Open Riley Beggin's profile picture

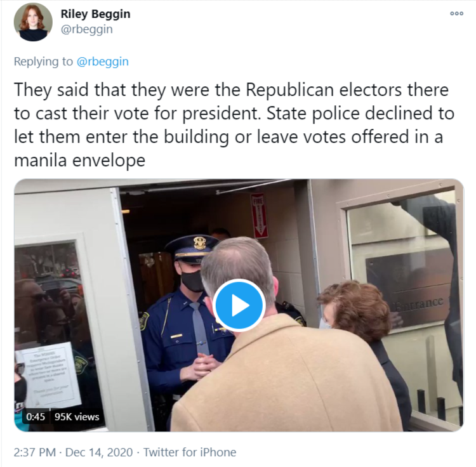click(x=33, y=22)
